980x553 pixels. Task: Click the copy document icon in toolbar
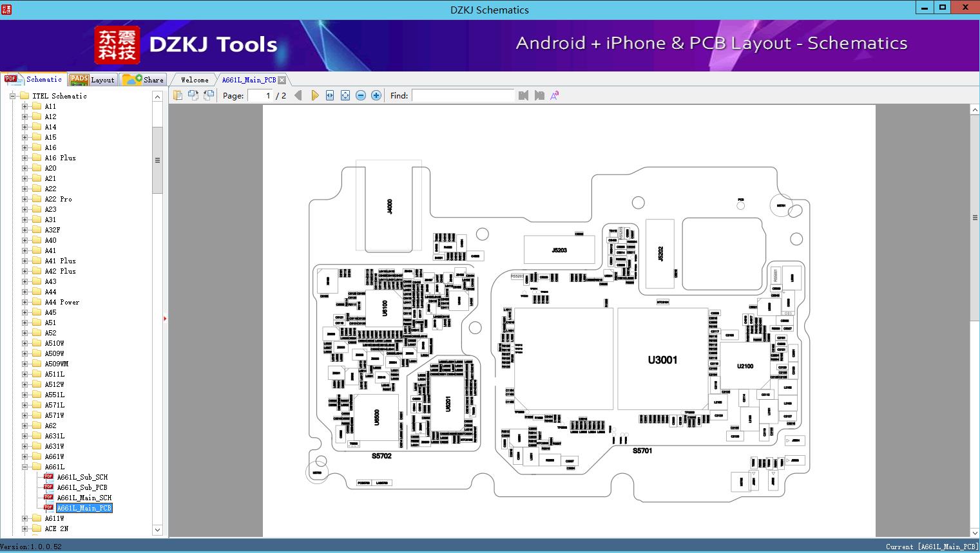(x=178, y=95)
